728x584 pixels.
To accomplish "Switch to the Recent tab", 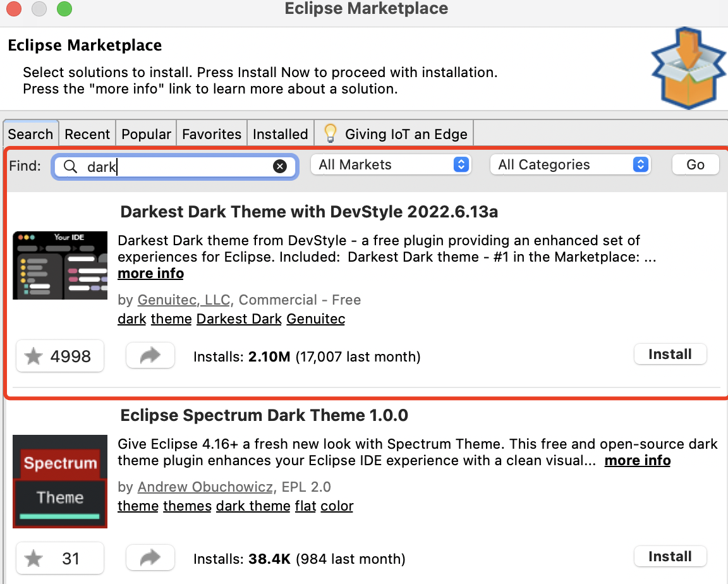I will pos(87,133).
